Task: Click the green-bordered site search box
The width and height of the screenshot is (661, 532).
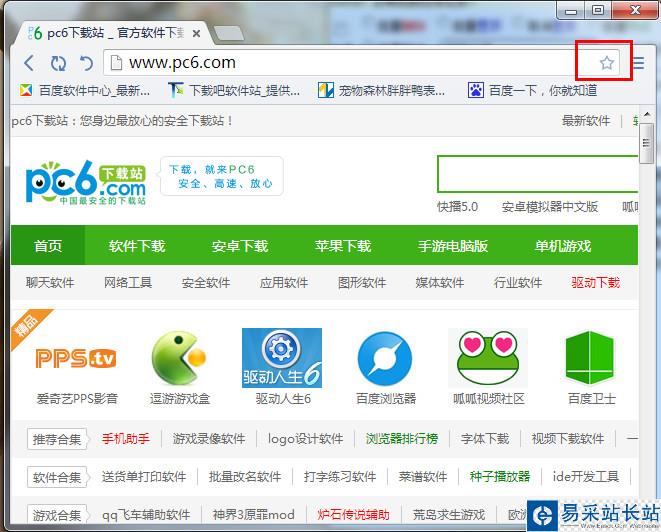Action: point(537,174)
